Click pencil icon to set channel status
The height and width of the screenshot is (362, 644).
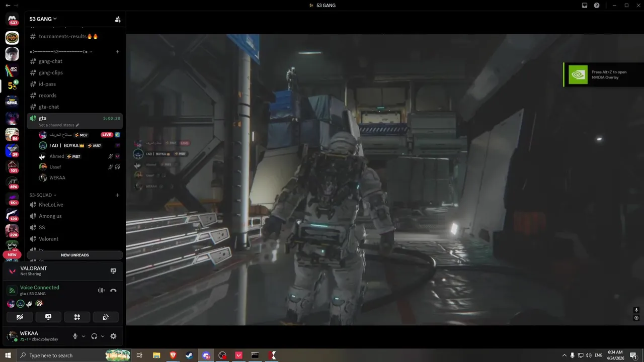77,125
